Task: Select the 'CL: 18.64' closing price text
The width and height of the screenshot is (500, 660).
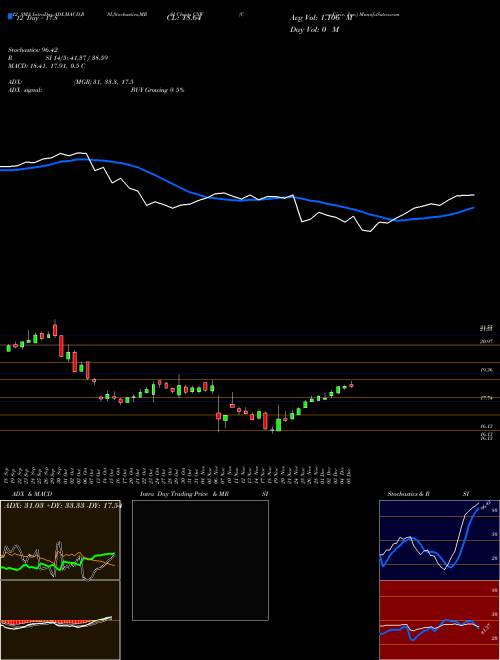Action: (185, 18)
